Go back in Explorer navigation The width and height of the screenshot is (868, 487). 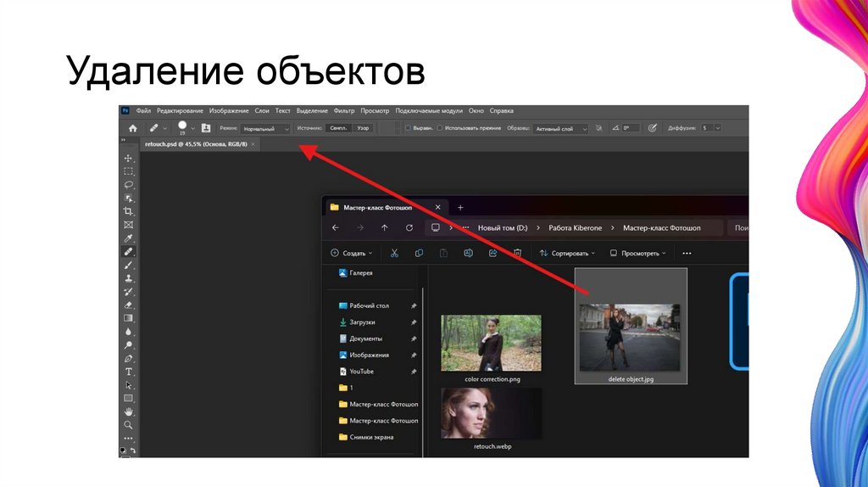click(x=336, y=227)
